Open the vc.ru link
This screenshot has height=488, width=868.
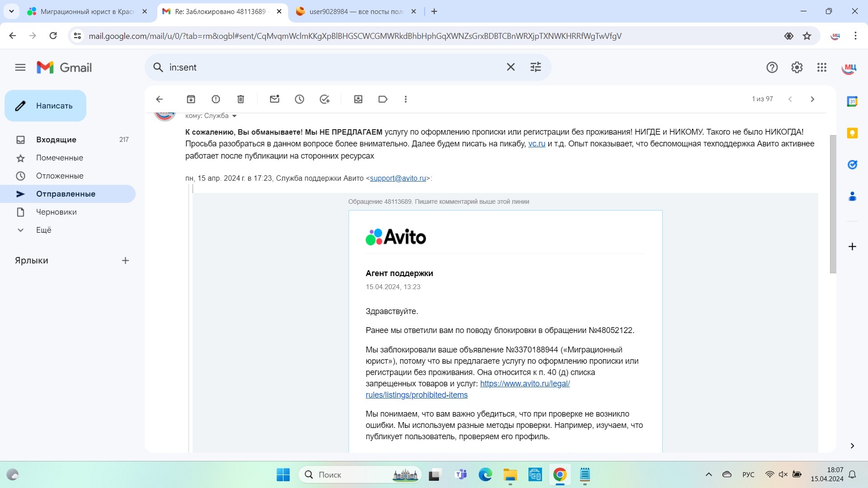pos(537,144)
